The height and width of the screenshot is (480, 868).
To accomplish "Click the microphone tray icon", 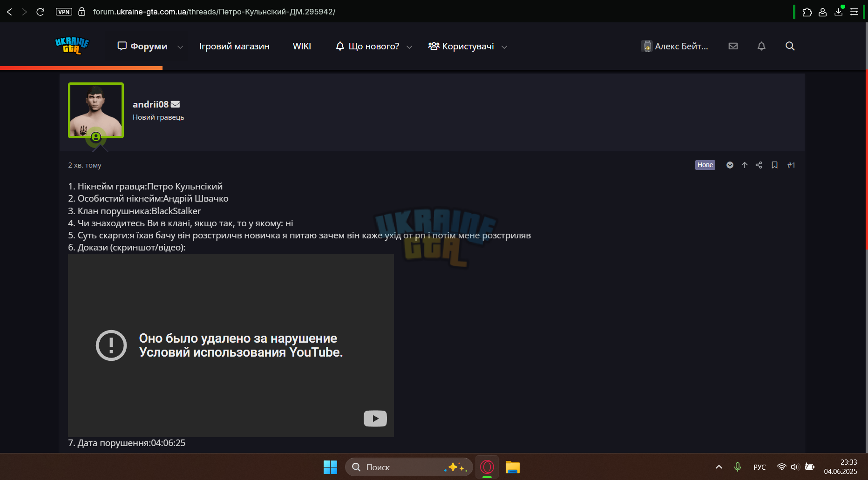I will (x=738, y=467).
